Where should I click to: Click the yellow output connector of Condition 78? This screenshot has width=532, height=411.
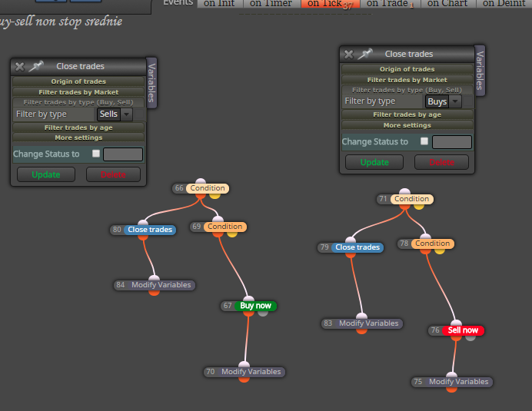click(x=440, y=251)
